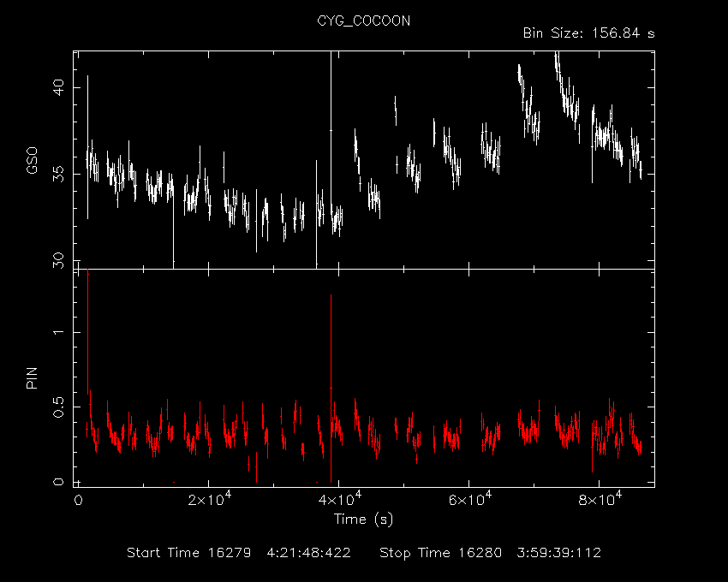
Task: Click the CYG_COCOON plot title
Action: tap(363, 21)
